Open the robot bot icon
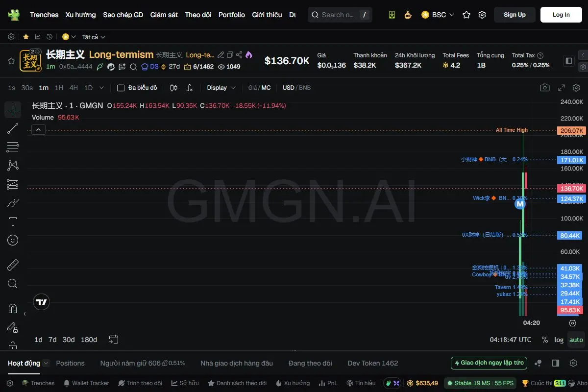 [x=408, y=15]
